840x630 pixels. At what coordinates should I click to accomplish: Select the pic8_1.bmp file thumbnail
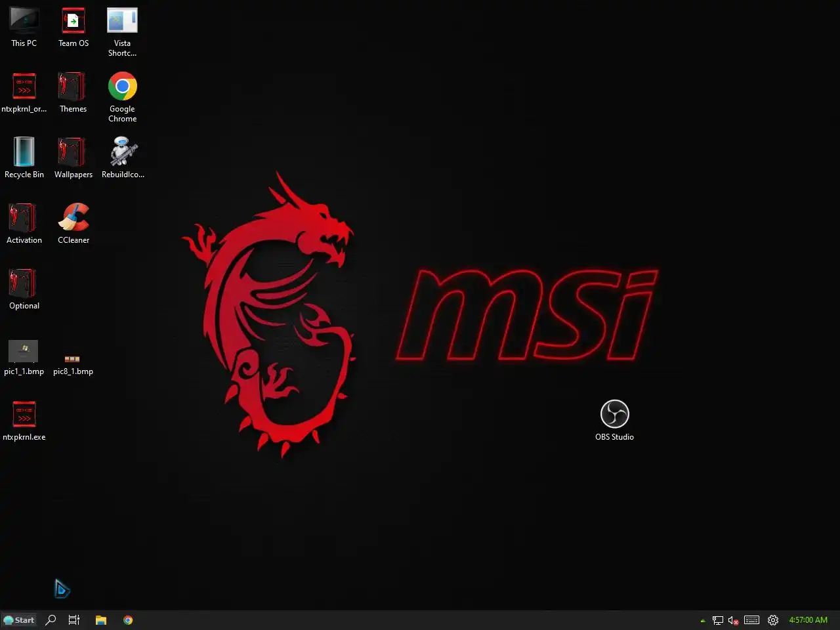(x=72, y=359)
